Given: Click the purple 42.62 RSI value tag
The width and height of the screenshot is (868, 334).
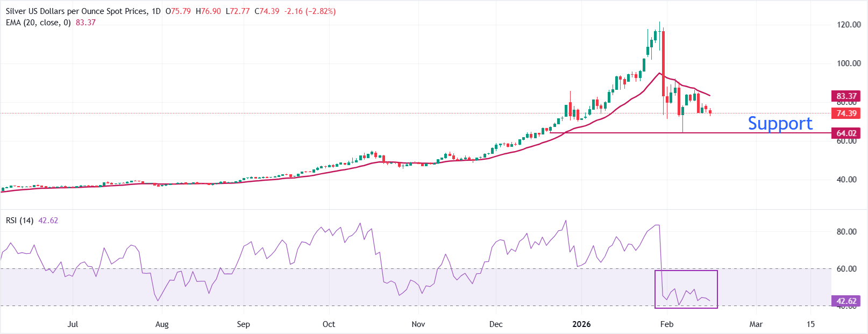Looking at the screenshot, I should pyautogui.click(x=846, y=301).
